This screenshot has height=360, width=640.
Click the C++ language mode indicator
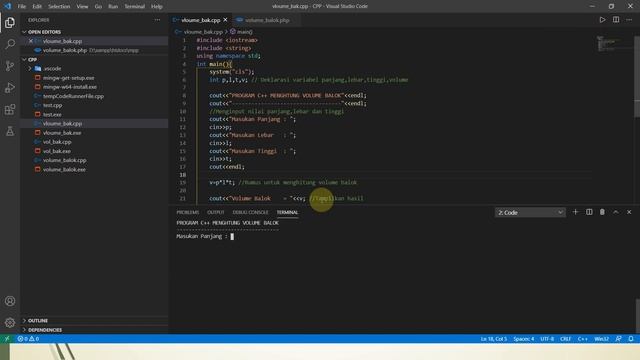(582, 339)
